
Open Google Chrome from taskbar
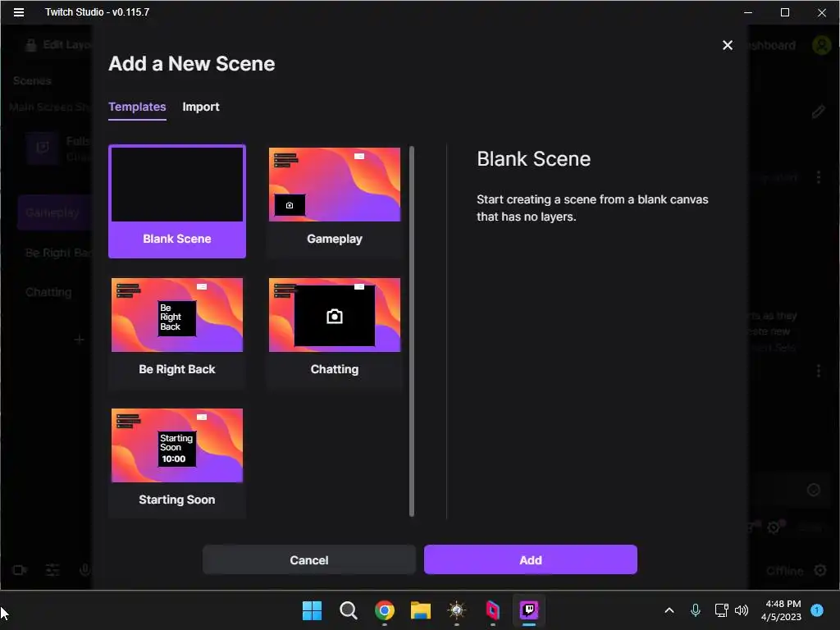[x=384, y=610]
